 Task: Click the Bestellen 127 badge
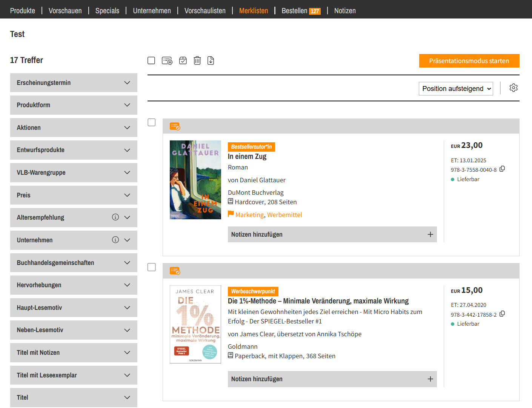point(315,11)
